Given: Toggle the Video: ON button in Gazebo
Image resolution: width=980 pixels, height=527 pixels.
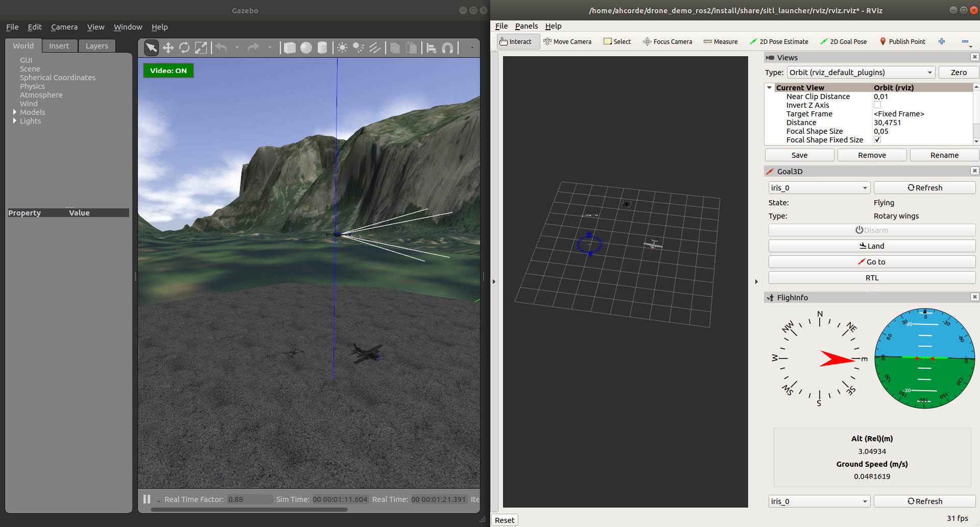Looking at the screenshot, I should coord(169,70).
